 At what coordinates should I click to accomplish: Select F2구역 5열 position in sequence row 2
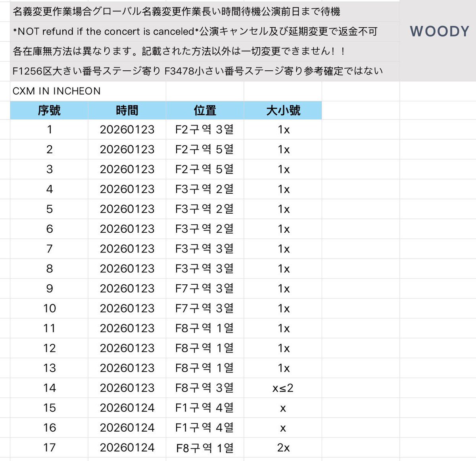point(205,149)
